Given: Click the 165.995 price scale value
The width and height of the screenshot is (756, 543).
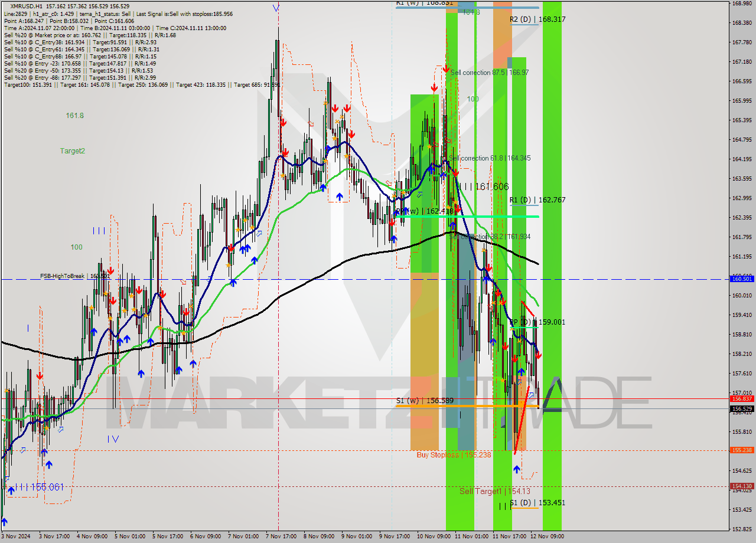Looking at the screenshot, I should point(742,101).
